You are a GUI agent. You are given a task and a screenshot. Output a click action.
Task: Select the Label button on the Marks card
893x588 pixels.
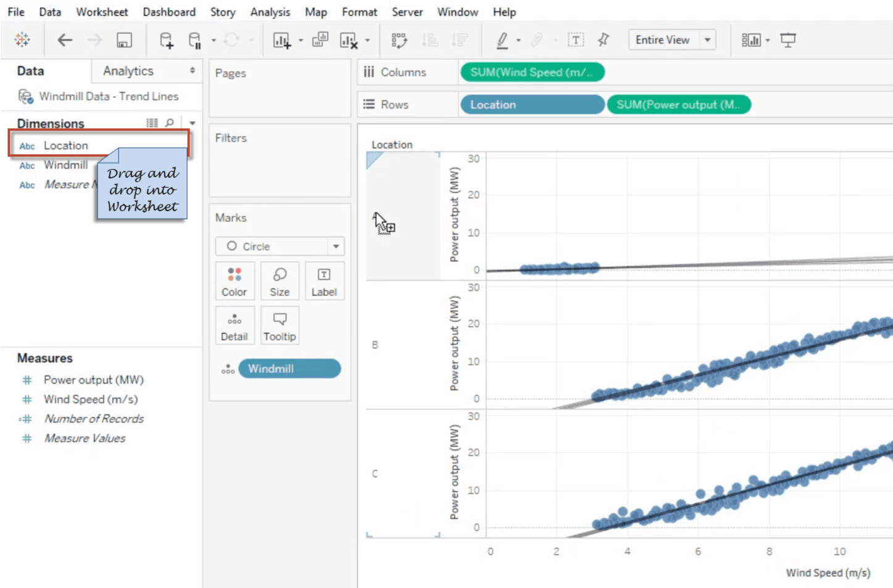[x=324, y=281]
